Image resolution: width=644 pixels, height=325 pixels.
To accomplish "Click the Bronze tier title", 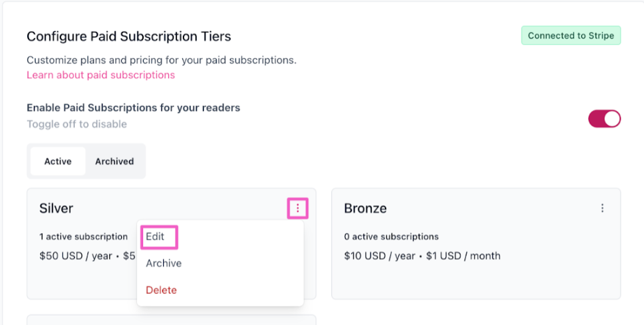I will [x=365, y=209].
